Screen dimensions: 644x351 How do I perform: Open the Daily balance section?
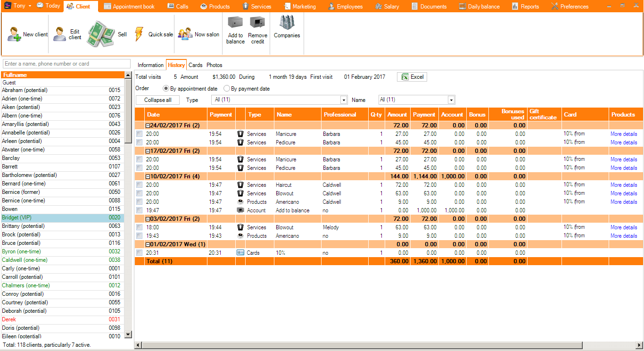click(479, 7)
